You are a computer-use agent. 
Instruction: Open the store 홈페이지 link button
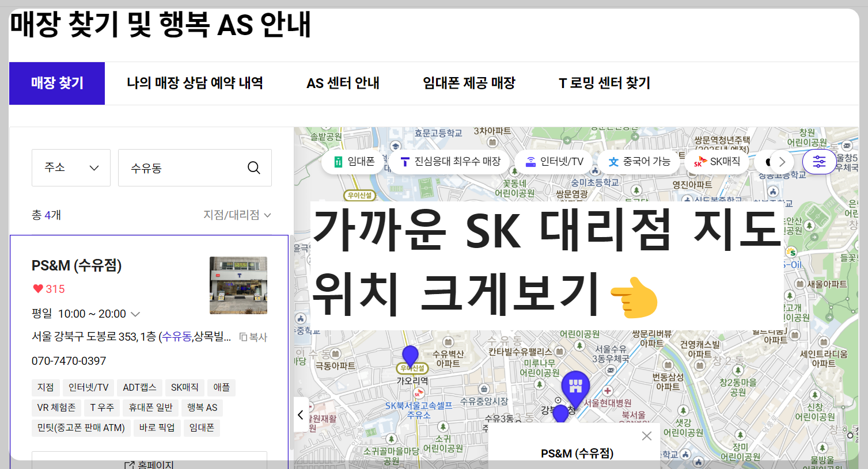click(149, 463)
